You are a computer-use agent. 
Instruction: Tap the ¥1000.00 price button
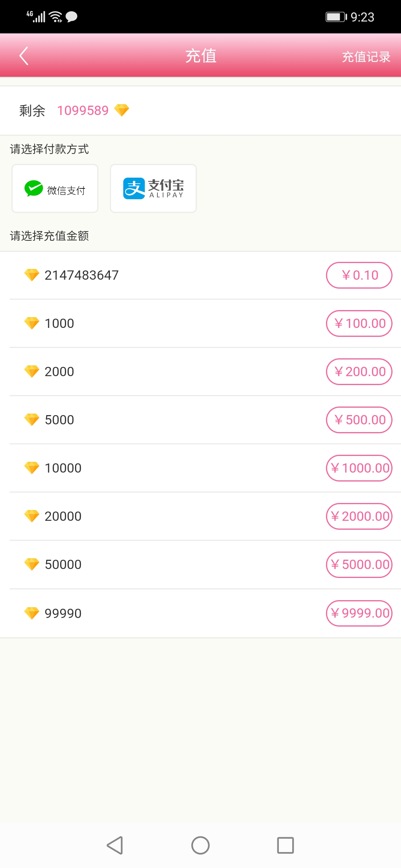tap(359, 468)
